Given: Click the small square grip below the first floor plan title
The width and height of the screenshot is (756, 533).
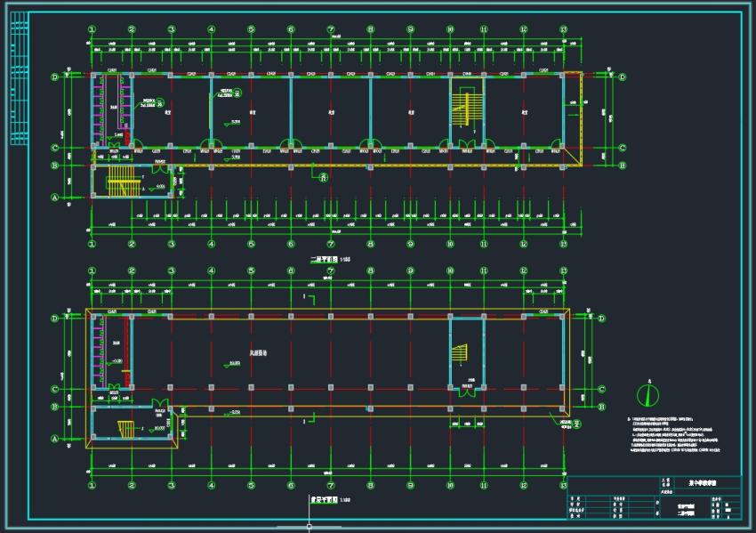Looking at the screenshot, I should 309,526.
